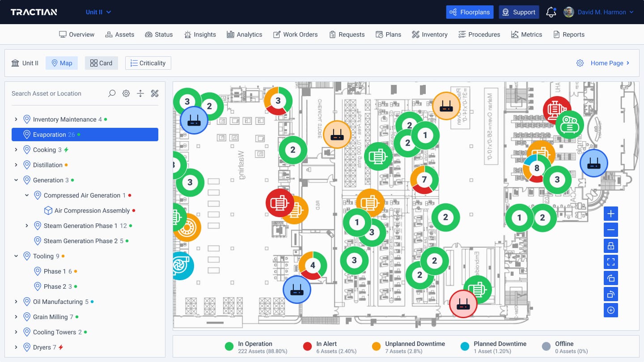Screen dimensions: 644x362
Task: Click the Floorplans button
Action: (x=470, y=12)
